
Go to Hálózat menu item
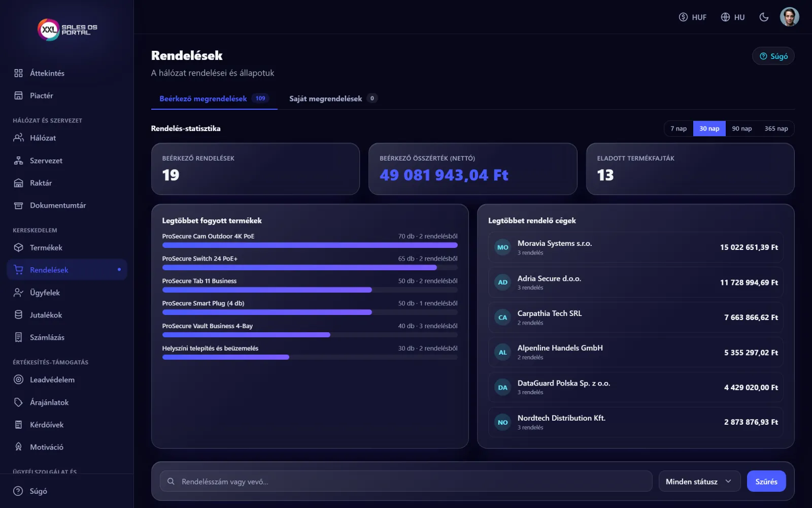tap(67, 138)
